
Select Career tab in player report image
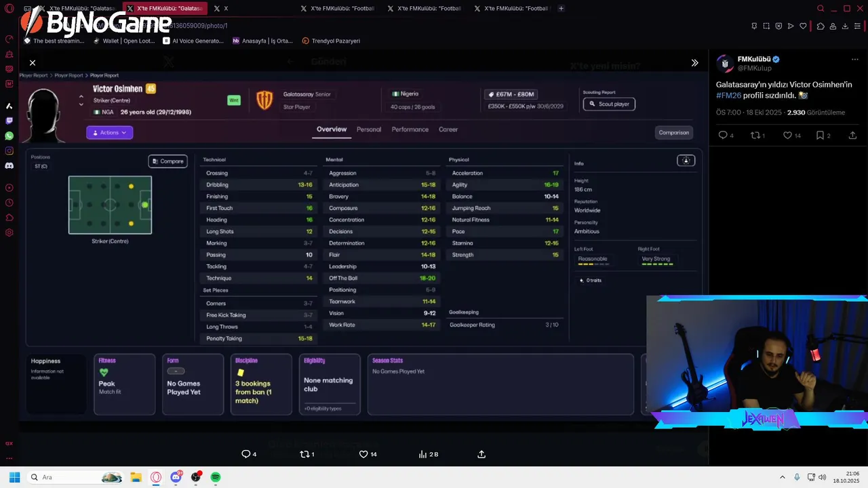(448, 129)
